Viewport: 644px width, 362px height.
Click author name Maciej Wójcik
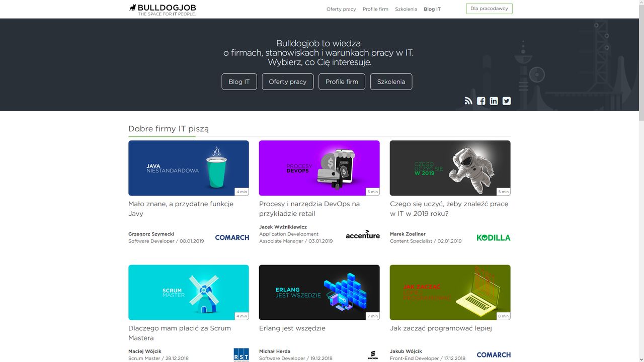tap(145, 351)
